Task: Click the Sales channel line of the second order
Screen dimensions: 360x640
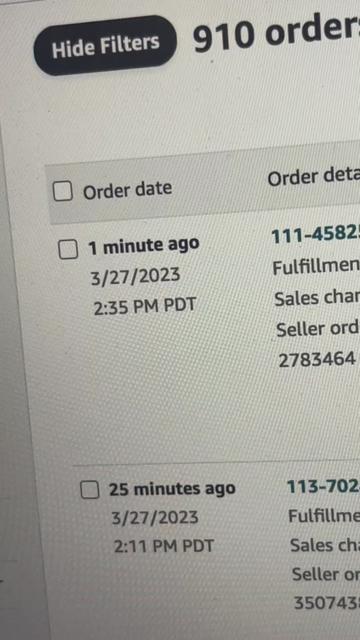Action: (325, 545)
